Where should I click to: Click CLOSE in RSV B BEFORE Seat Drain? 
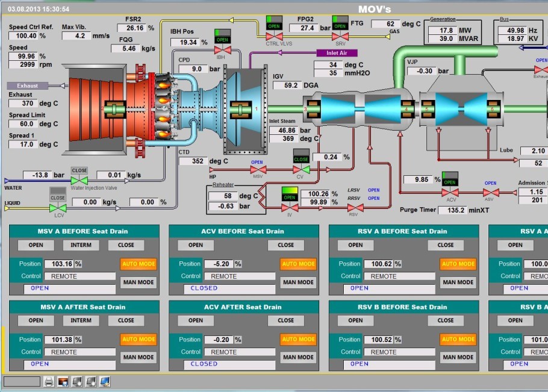(x=446, y=320)
